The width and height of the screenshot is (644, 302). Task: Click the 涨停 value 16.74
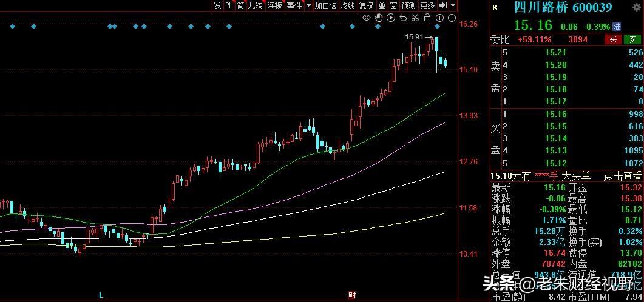click(x=556, y=253)
